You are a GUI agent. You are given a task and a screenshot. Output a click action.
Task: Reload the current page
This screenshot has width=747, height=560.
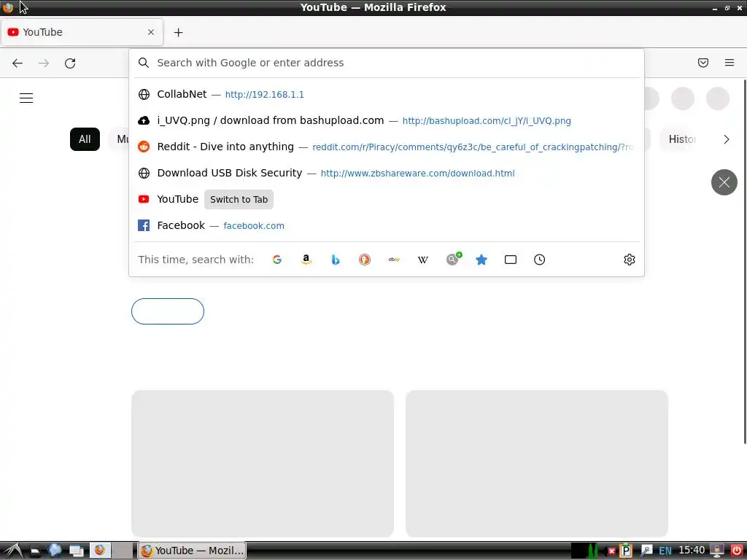tap(70, 63)
